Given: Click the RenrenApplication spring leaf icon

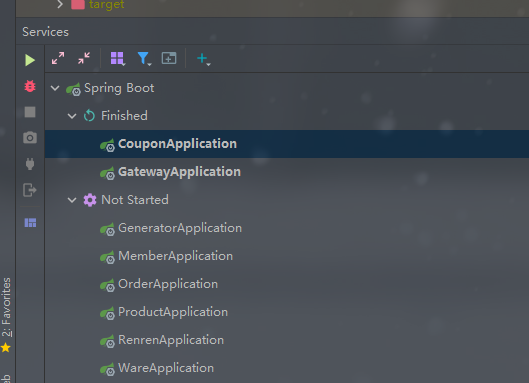Looking at the screenshot, I should point(107,341).
